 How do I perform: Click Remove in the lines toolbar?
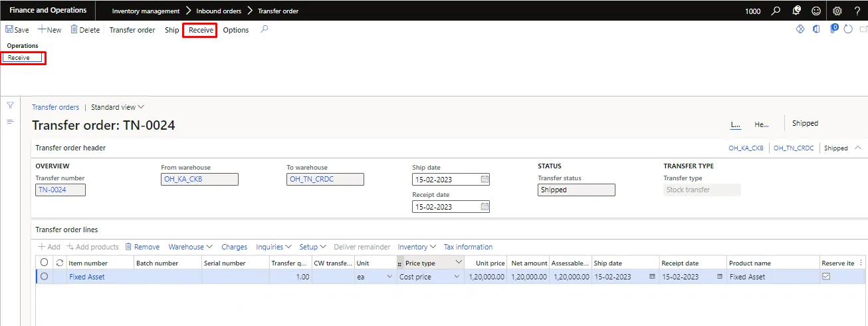point(142,247)
